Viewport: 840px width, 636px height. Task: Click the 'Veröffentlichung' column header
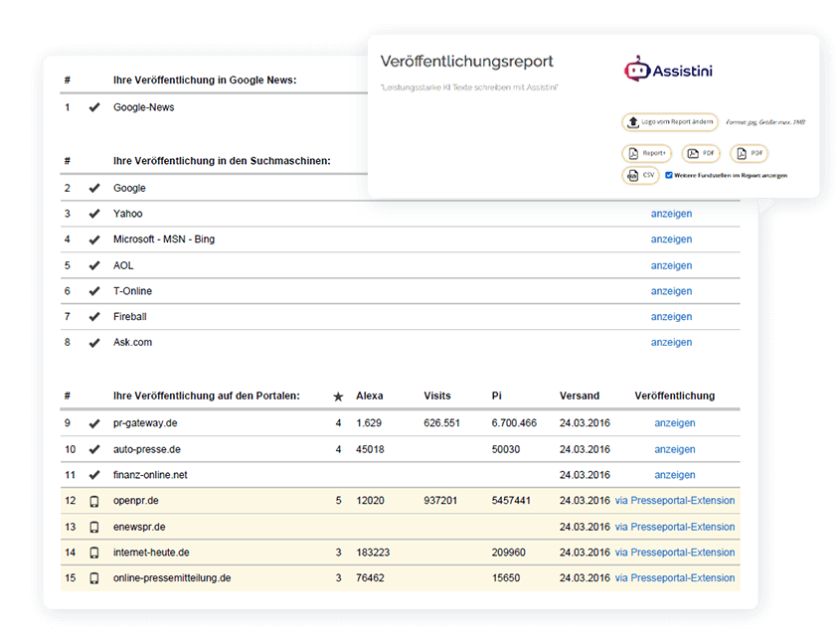tap(674, 397)
